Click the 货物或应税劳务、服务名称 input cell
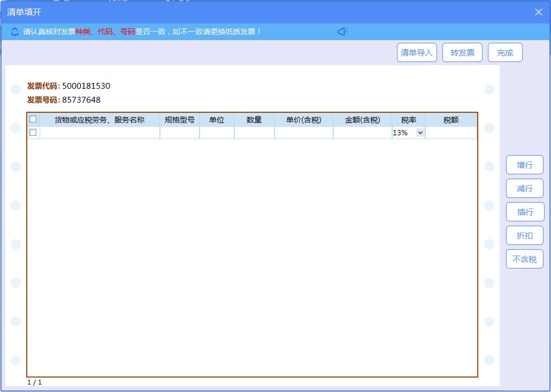This screenshot has height=392, width=551. coord(100,133)
